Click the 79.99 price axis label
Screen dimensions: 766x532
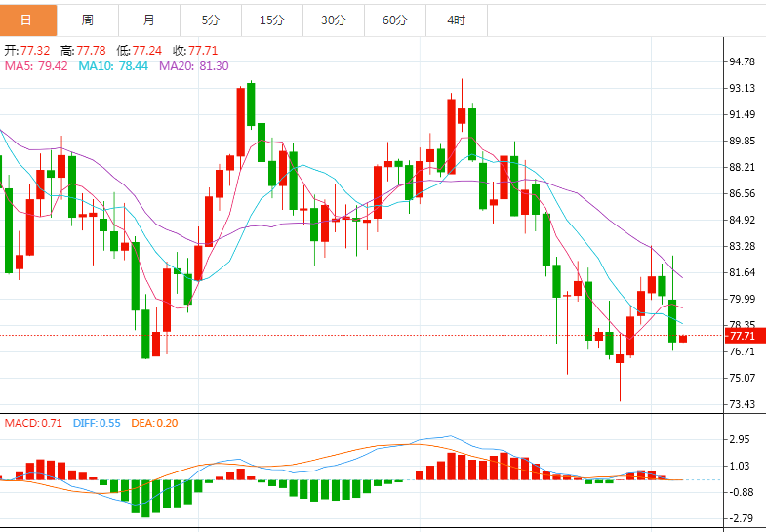coord(742,299)
